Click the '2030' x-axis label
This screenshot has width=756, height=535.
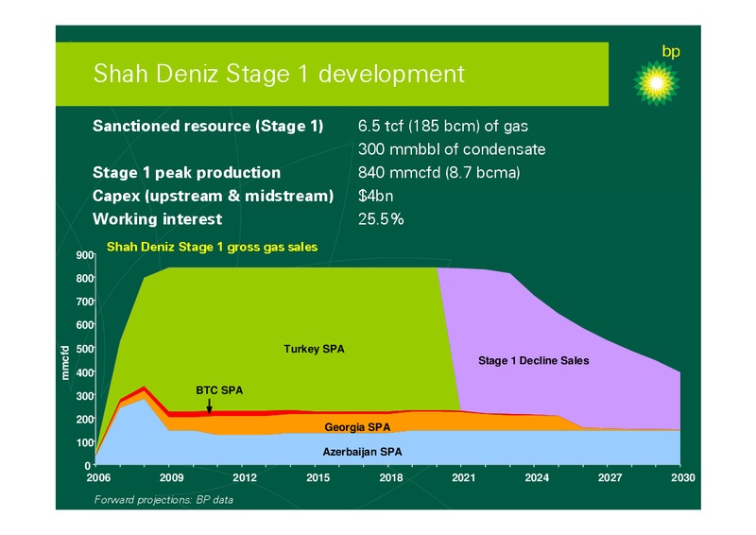[683, 477]
